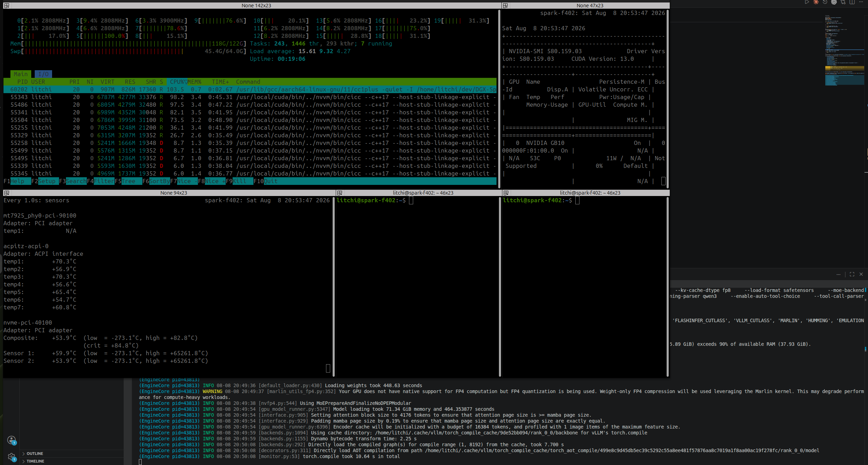Click the split editor icon
This screenshot has height=465, width=868.
852,2
